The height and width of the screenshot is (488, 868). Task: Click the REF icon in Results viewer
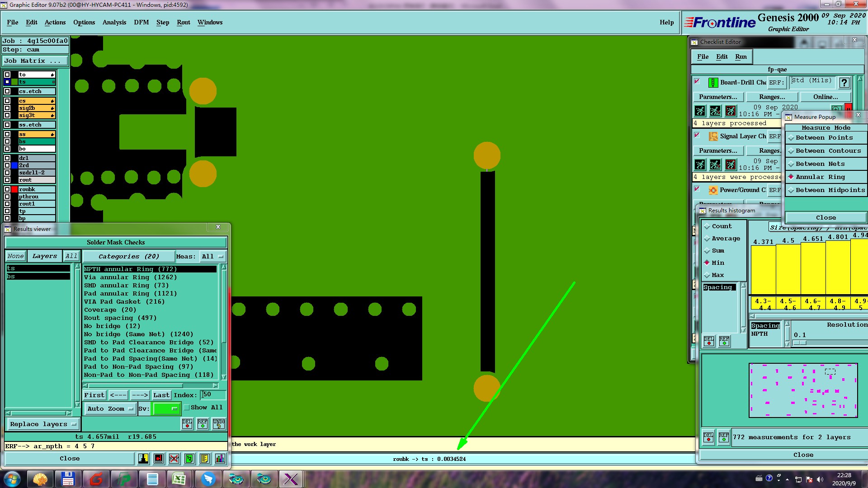[203, 423]
